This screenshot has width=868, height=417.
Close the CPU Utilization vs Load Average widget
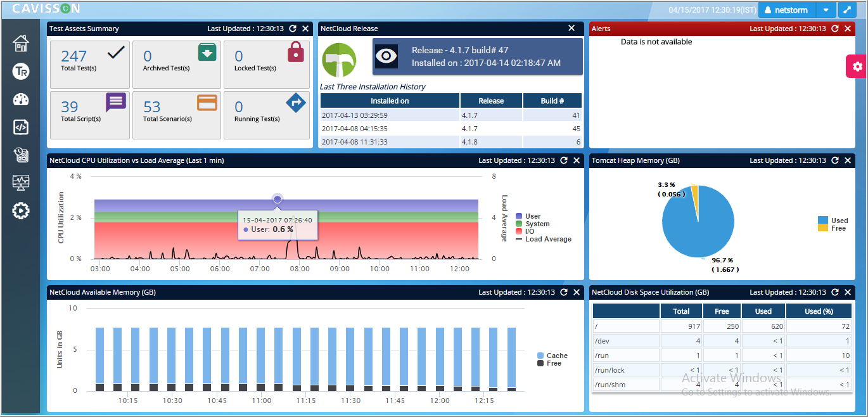coord(577,160)
